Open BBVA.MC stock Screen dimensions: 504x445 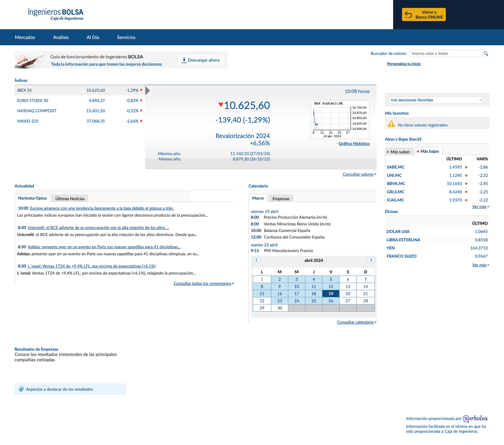point(396,184)
